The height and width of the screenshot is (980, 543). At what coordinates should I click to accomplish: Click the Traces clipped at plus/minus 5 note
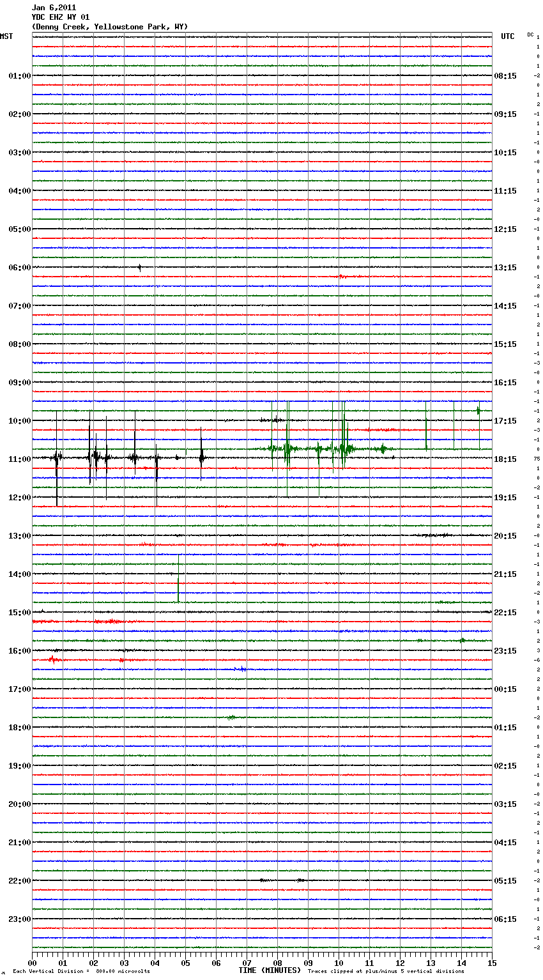(386, 972)
